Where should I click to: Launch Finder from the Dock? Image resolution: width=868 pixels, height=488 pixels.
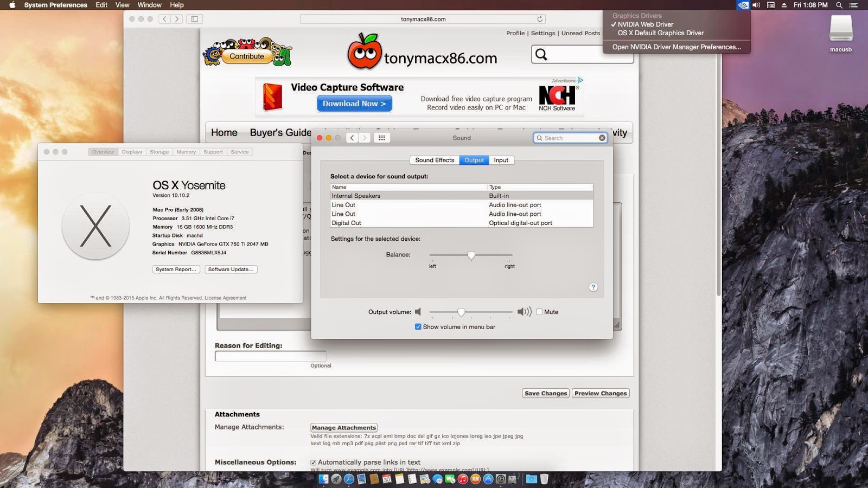[324, 479]
